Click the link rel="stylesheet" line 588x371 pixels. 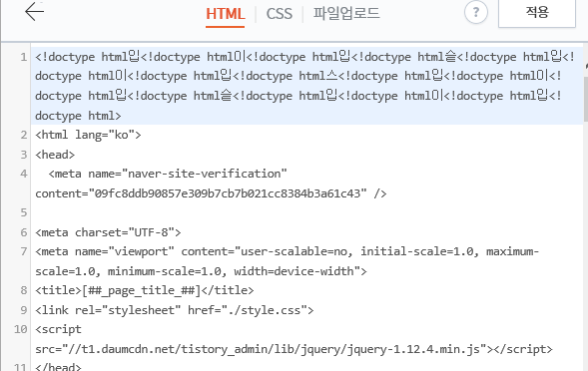coord(175,310)
